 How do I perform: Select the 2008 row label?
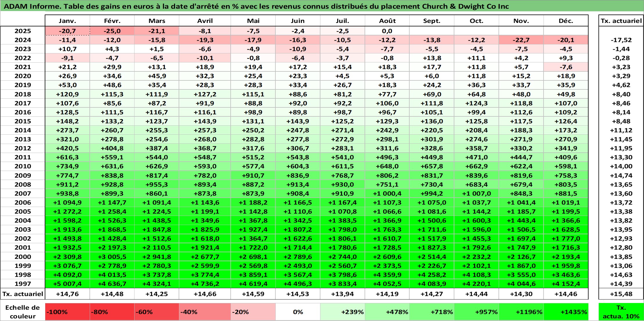(x=23, y=184)
